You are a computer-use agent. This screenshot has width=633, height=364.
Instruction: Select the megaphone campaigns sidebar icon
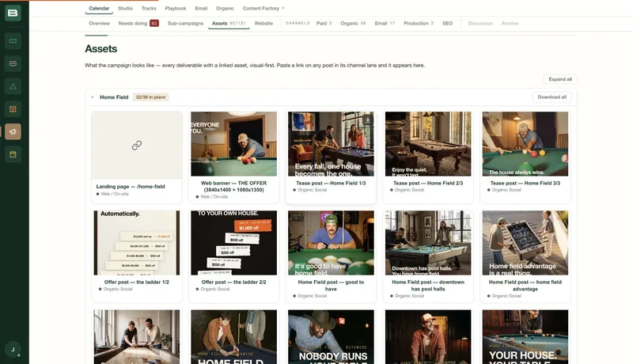click(x=13, y=131)
